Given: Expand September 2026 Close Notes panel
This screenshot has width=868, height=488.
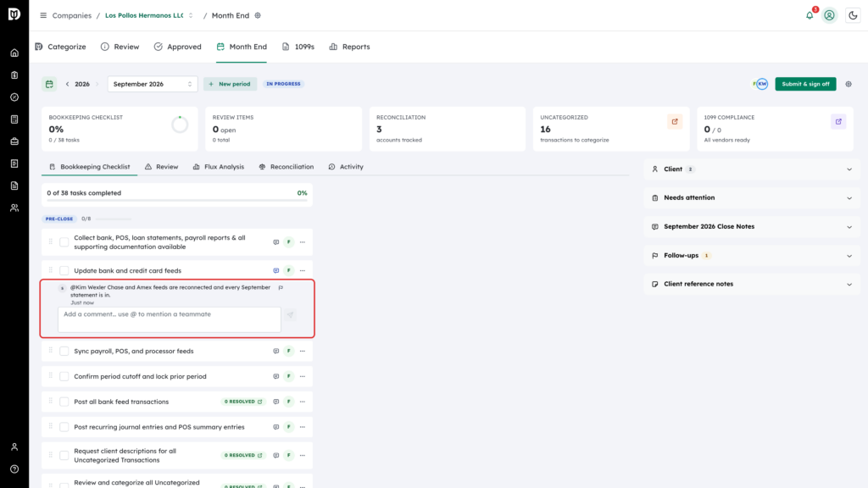Looking at the screenshot, I should coord(752,226).
